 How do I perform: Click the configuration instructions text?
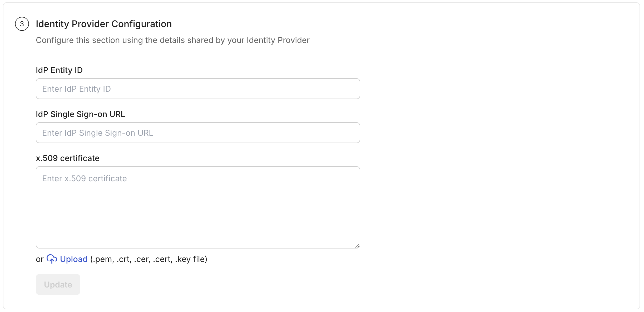pos(173,40)
